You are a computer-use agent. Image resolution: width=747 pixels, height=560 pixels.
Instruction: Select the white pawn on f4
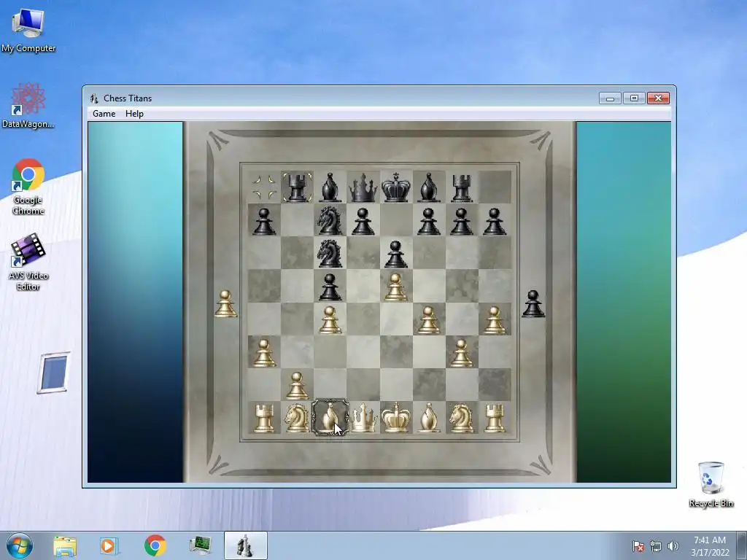point(429,319)
